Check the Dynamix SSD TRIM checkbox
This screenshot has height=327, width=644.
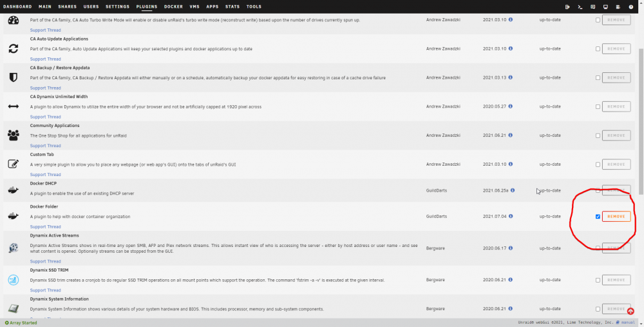[x=598, y=280]
